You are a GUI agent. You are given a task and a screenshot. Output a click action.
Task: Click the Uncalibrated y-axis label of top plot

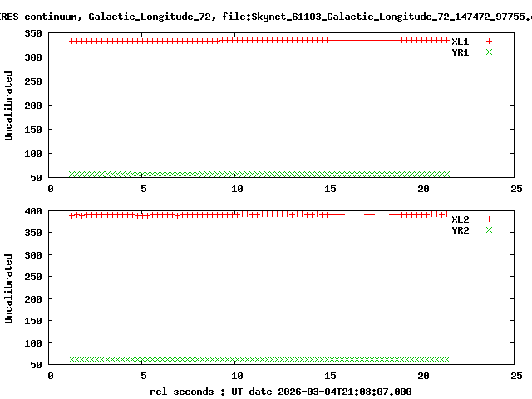point(9,106)
